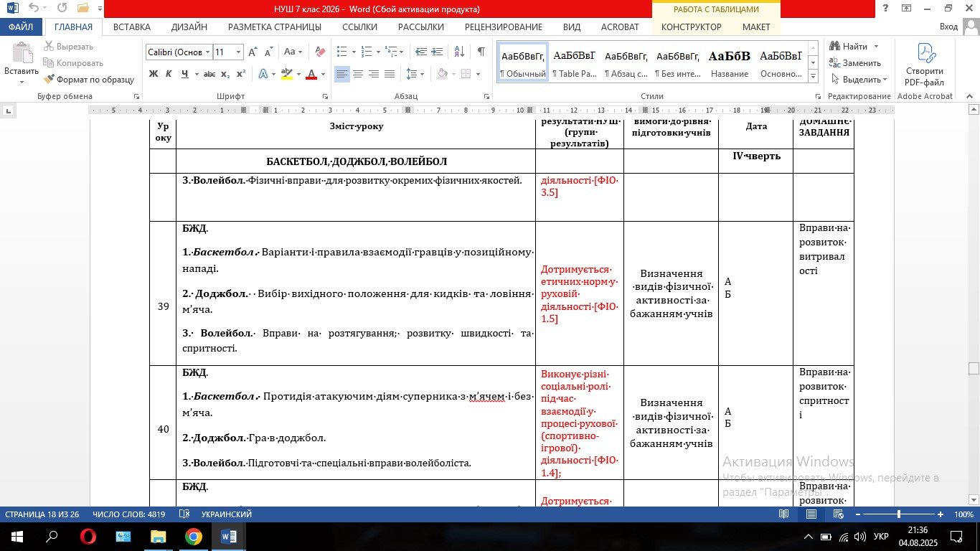Click the strikethrough text icon
Screen dimensions: 980x551
[x=209, y=74]
